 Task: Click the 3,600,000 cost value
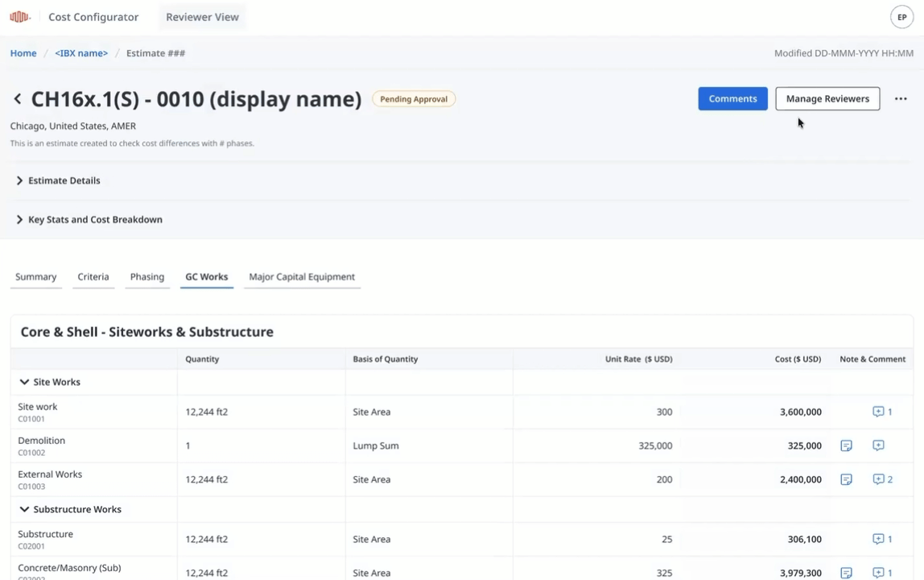pos(800,412)
